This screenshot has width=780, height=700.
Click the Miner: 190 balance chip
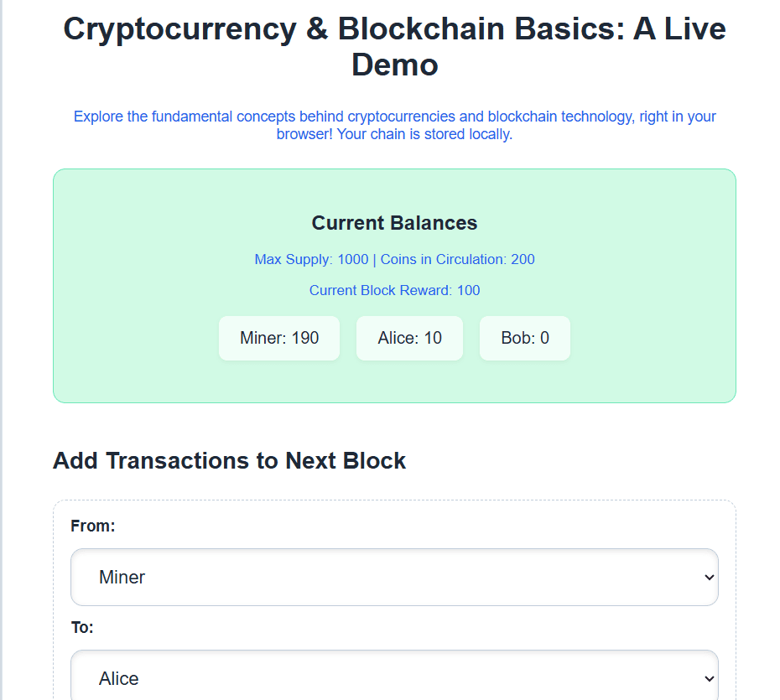coord(279,338)
